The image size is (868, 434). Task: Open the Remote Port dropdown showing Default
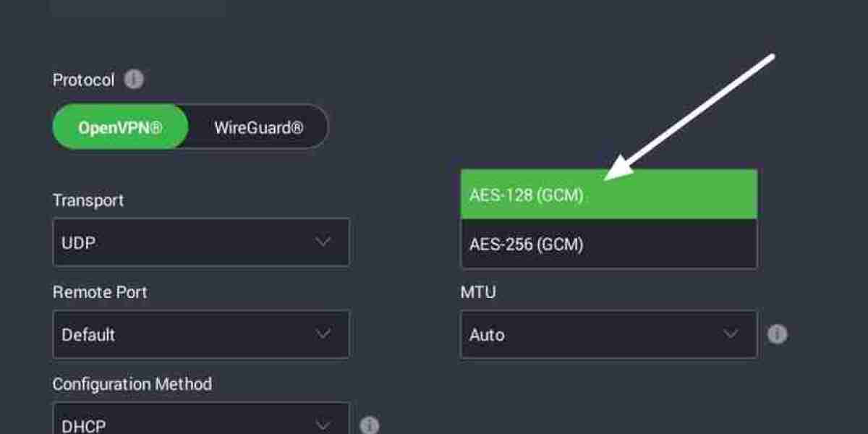[x=201, y=334]
